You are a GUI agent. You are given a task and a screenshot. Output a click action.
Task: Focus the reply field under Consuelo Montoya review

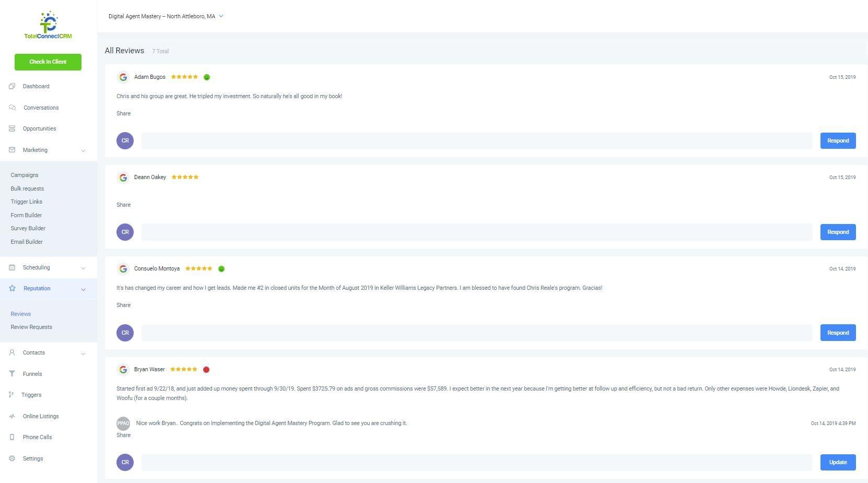pyautogui.click(x=476, y=333)
